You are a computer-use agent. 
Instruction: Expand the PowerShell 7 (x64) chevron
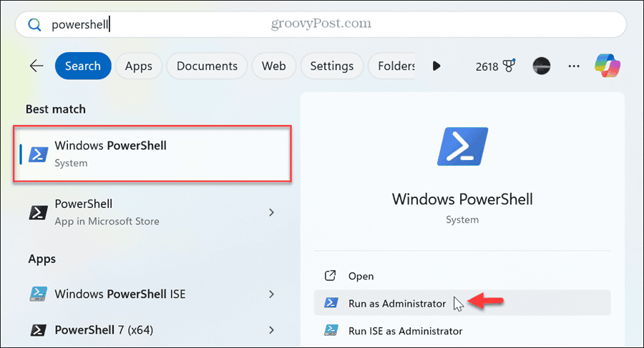point(271,330)
